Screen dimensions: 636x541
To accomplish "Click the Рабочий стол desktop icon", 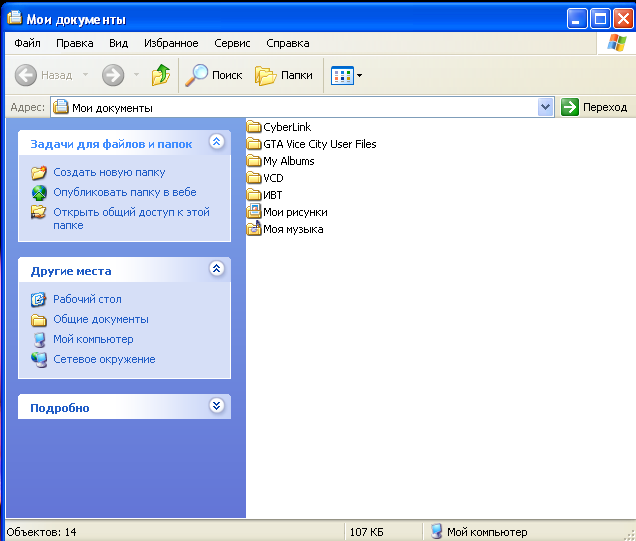I will coord(39,299).
